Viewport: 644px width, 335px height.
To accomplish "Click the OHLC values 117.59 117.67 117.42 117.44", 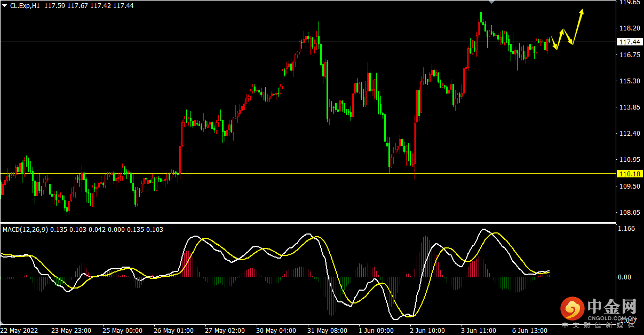I will coord(89,5).
